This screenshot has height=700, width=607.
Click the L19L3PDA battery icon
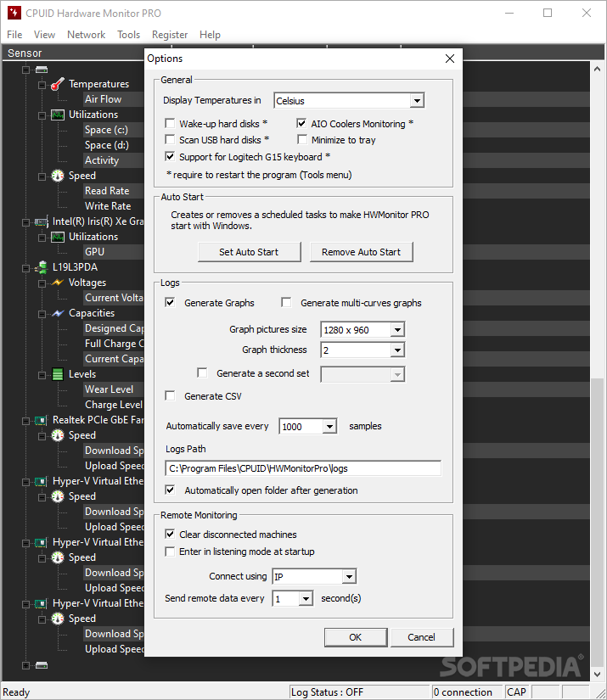coord(42,267)
